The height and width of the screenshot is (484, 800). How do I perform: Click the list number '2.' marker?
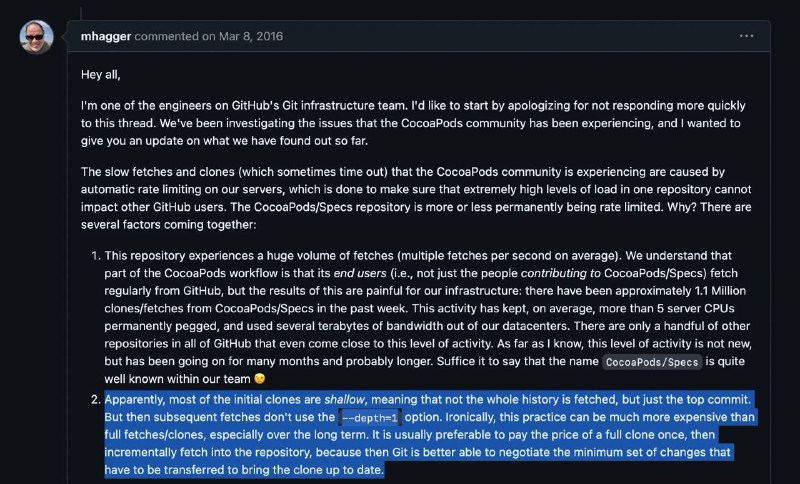[x=96, y=399]
